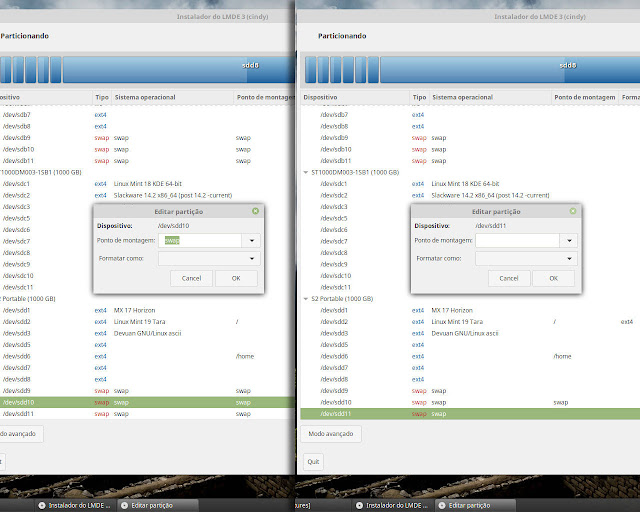Click OK in the /dev/sdd10 dialog
This screenshot has height=512, width=640.
pos(236,278)
